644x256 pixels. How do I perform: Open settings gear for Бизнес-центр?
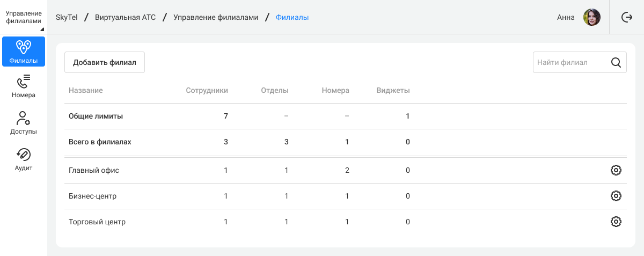(616, 196)
